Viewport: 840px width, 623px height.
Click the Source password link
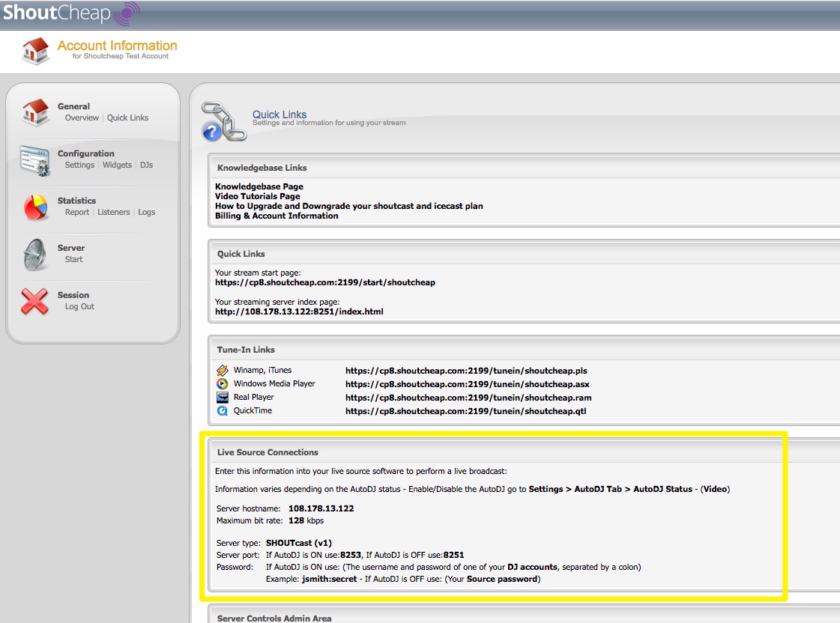pyautogui.click(x=502, y=579)
